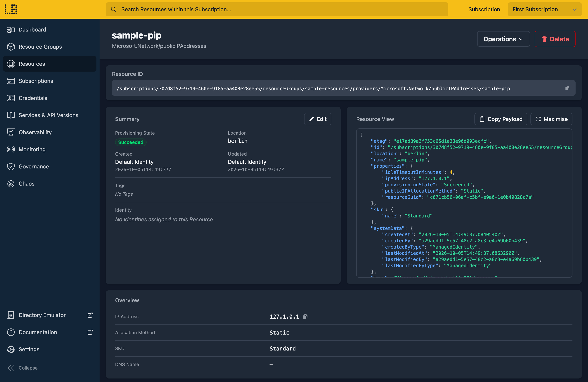
Task: Click the Dashboard icon in the sidebar
Action: click(11, 30)
